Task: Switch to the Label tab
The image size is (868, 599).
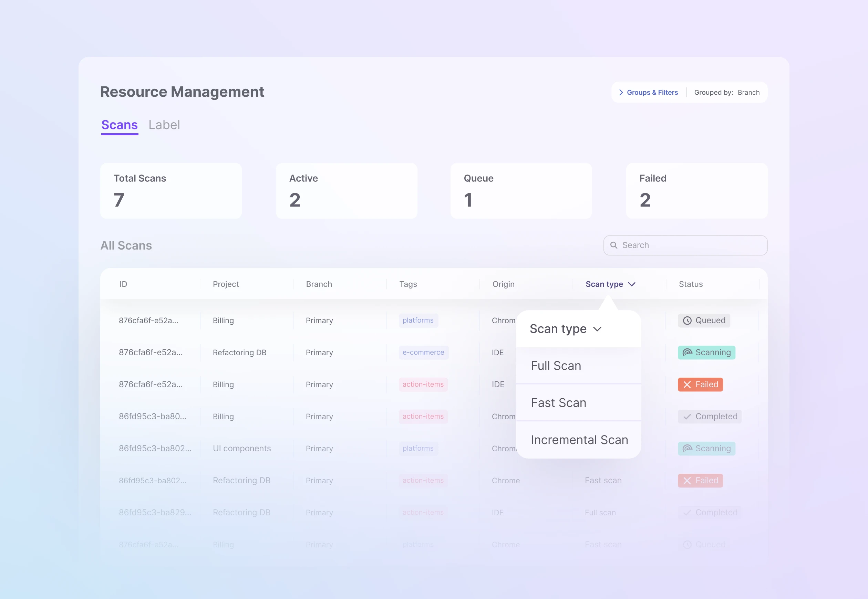Action: click(x=164, y=125)
